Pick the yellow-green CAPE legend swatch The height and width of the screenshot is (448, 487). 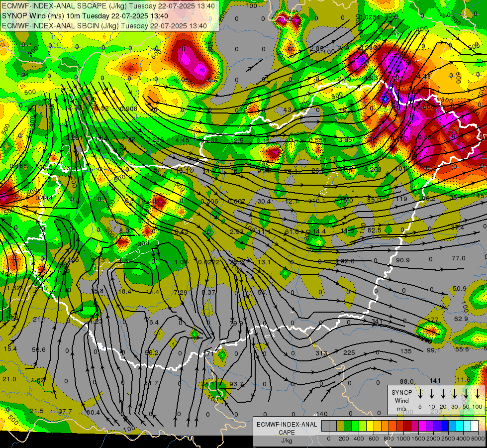(363, 426)
